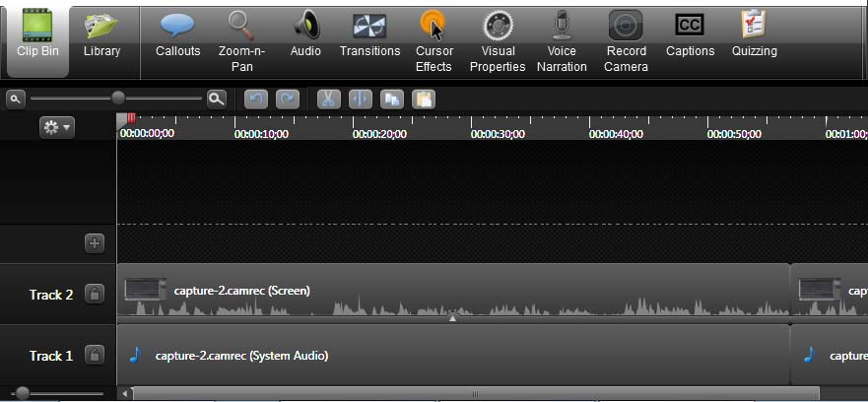Click the timeline zoom slider handle
The width and height of the screenshot is (868, 402).
click(x=118, y=98)
